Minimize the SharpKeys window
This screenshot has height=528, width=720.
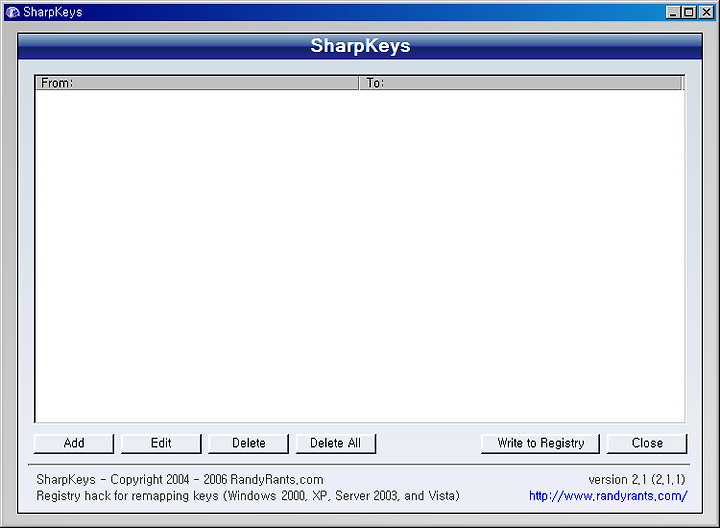673,12
